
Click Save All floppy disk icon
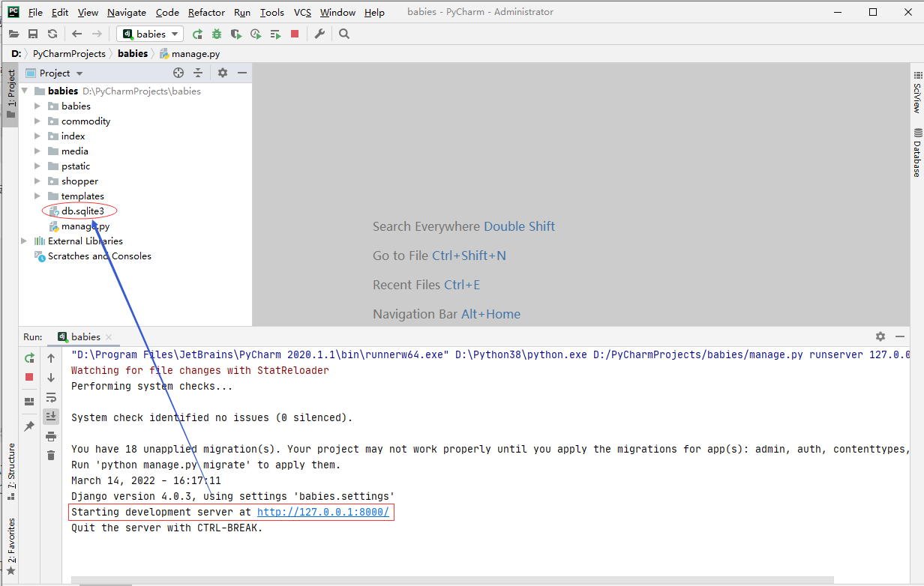coord(33,34)
